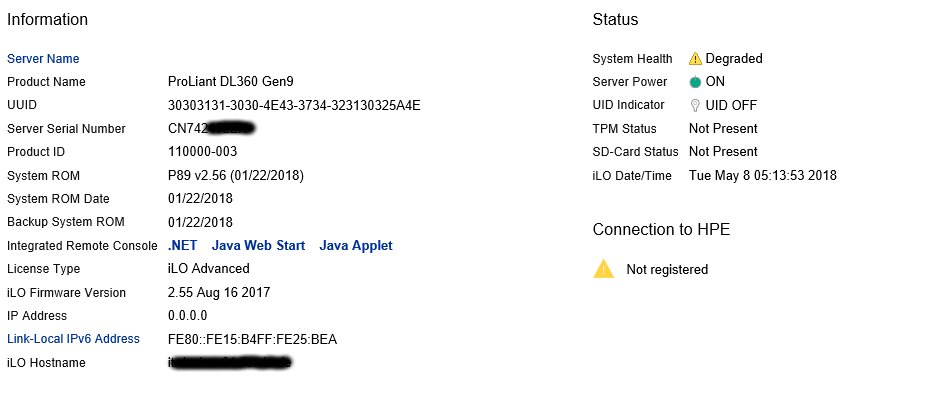This screenshot has height=417, width=943.
Task: Click the UID OFF status text
Action: (732, 105)
